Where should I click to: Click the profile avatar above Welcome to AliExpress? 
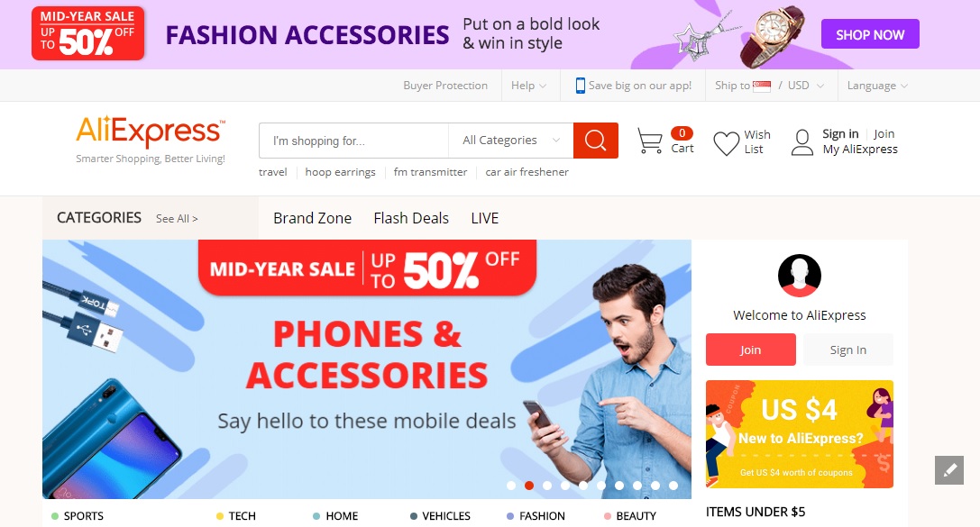click(x=800, y=276)
